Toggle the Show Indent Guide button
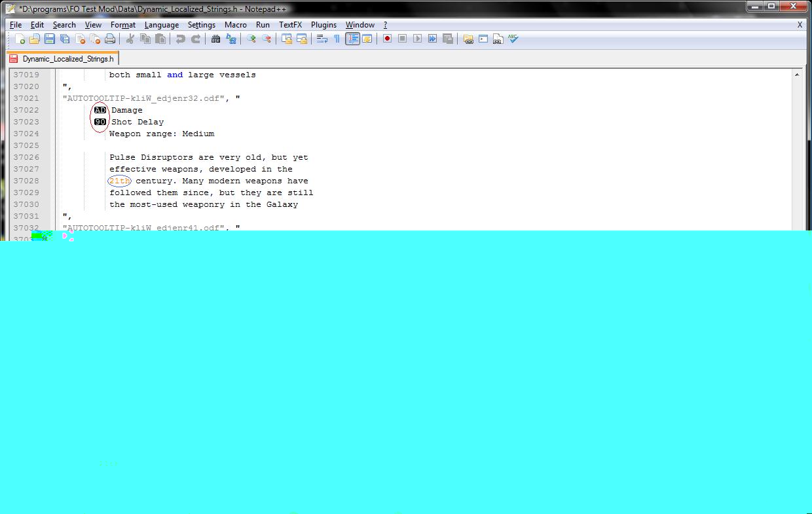Viewport: 812px width, 514px height. pos(352,39)
